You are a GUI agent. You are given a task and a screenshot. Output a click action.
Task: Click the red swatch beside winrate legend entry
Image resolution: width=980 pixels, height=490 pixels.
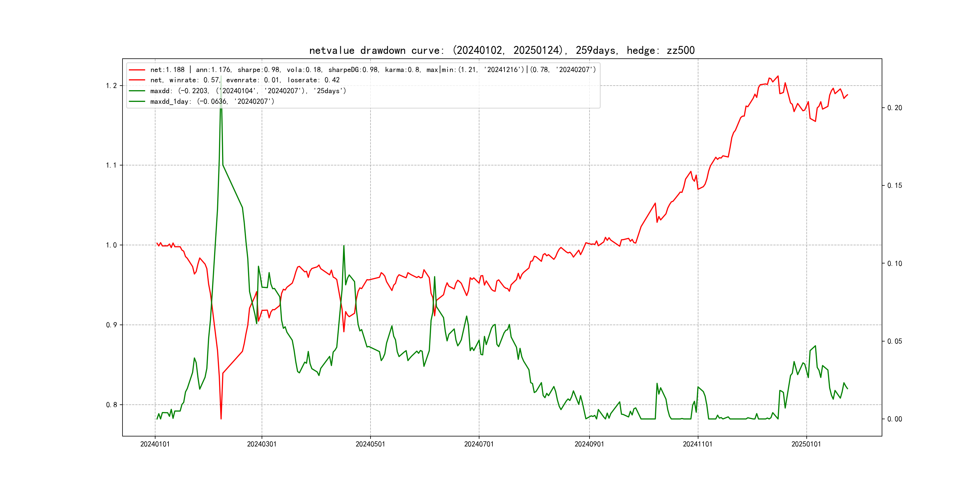tap(137, 80)
